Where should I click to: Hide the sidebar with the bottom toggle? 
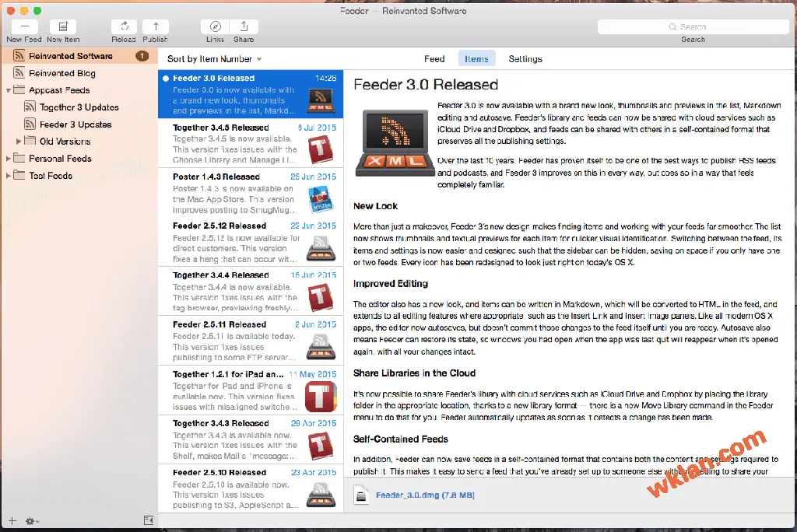tap(149, 520)
